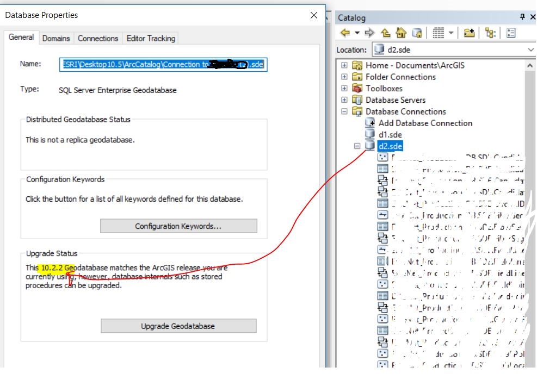
Task: Open the Editor Tracking tab
Action: point(151,39)
